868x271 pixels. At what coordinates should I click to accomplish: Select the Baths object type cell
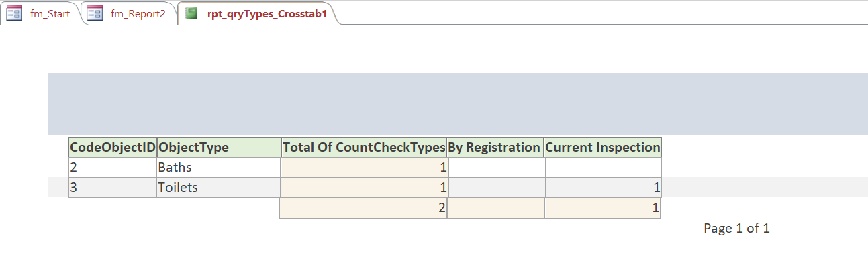coord(218,167)
